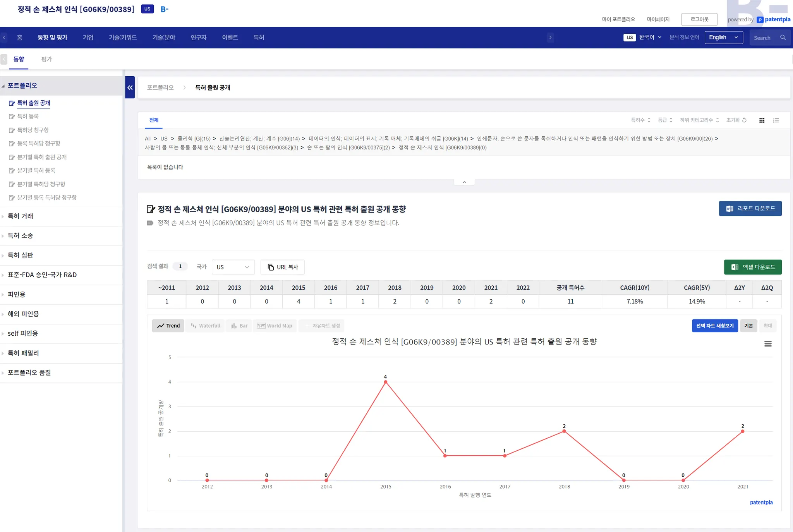The image size is (793, 532).
Task: Select the Bar chart type
Action: click(x=239, y=326)
